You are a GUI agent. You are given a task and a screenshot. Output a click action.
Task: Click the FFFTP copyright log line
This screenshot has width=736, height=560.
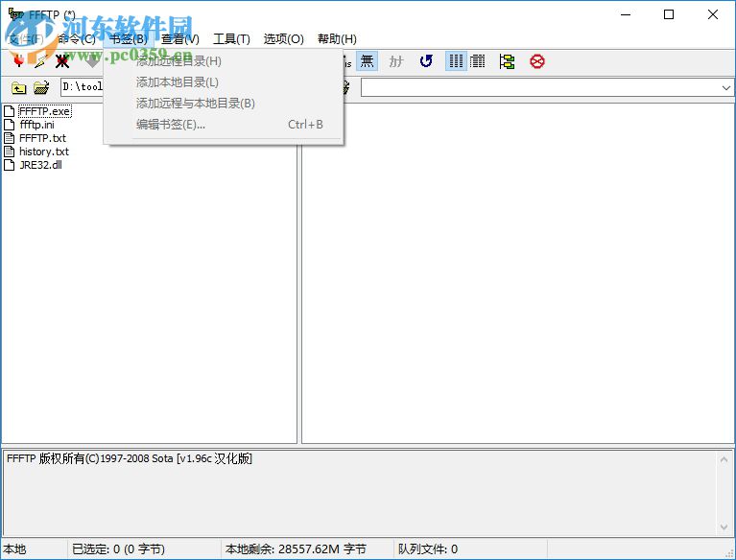[130, 458]
